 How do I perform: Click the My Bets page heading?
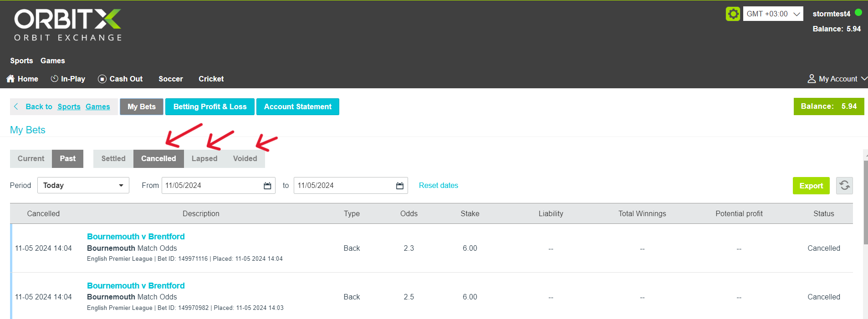click(x=28, y=130)
